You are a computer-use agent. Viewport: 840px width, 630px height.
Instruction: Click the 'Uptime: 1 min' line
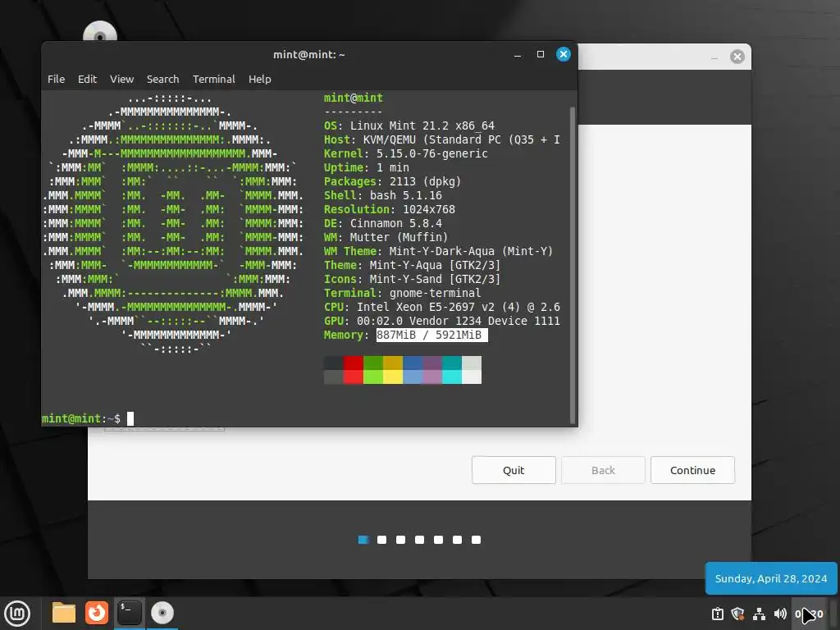367,167
